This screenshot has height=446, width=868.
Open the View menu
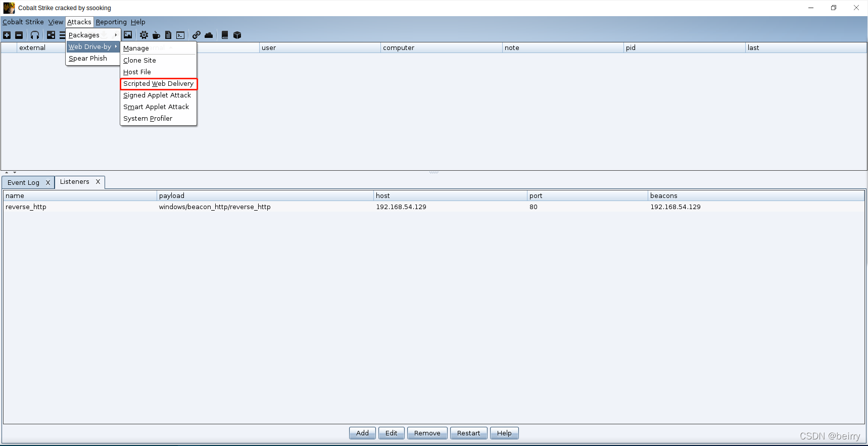(56, 22)
